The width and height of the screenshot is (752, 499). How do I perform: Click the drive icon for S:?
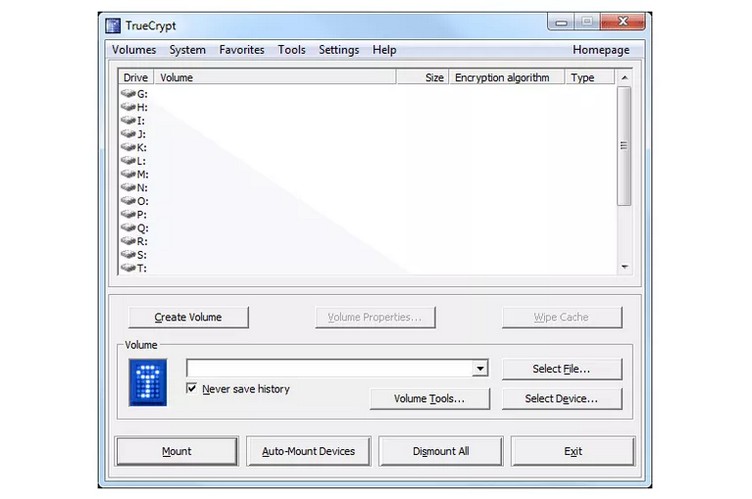pos(128,254)
